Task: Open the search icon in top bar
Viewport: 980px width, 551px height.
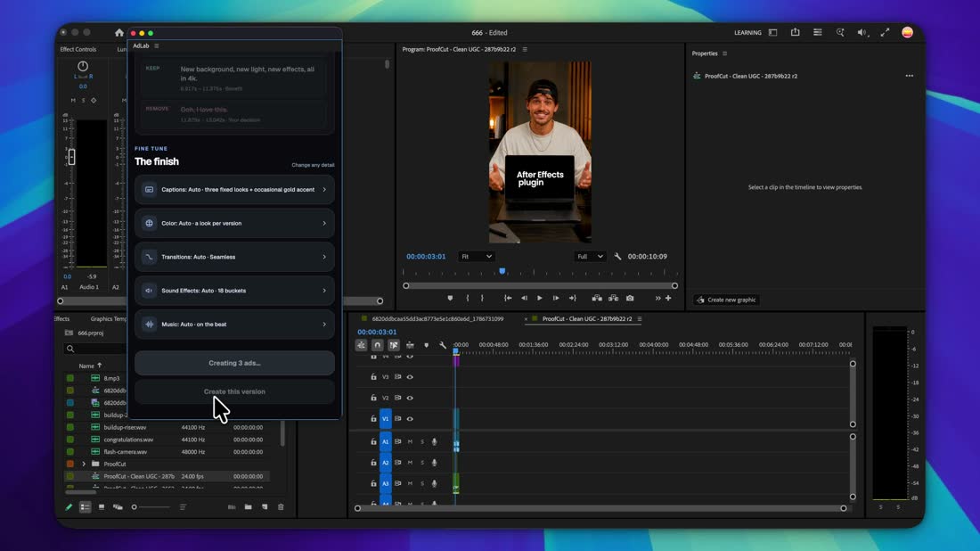Action: pyautogui.click(x=840, y=32)
